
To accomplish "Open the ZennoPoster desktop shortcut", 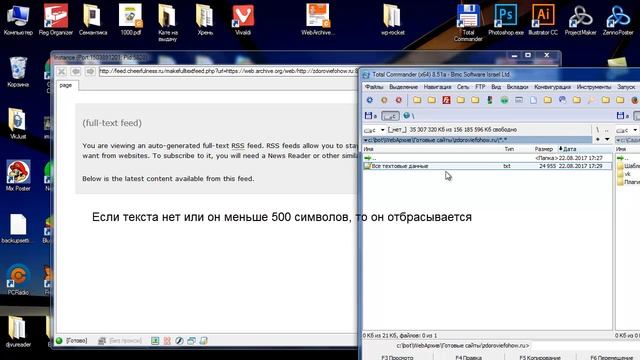I will (x=618, y=19).
